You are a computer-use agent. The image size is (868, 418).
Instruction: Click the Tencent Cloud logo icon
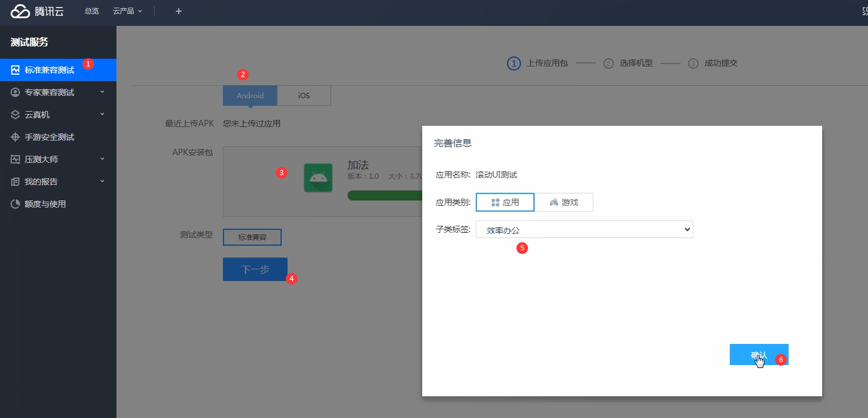coord(20,11)
